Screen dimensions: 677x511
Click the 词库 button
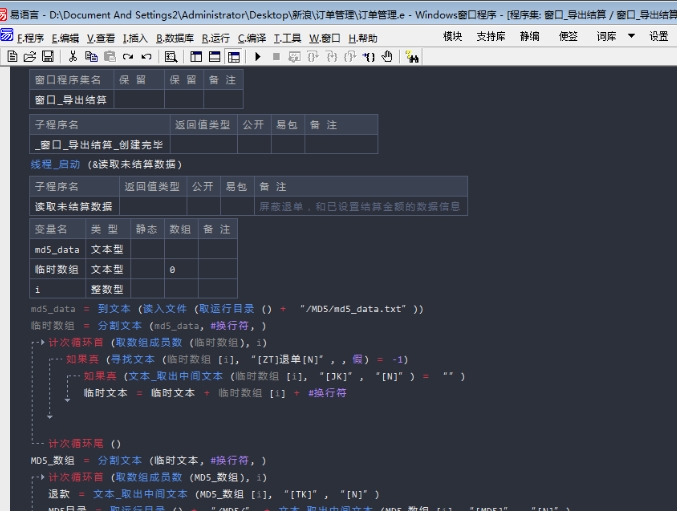point(606,36)
